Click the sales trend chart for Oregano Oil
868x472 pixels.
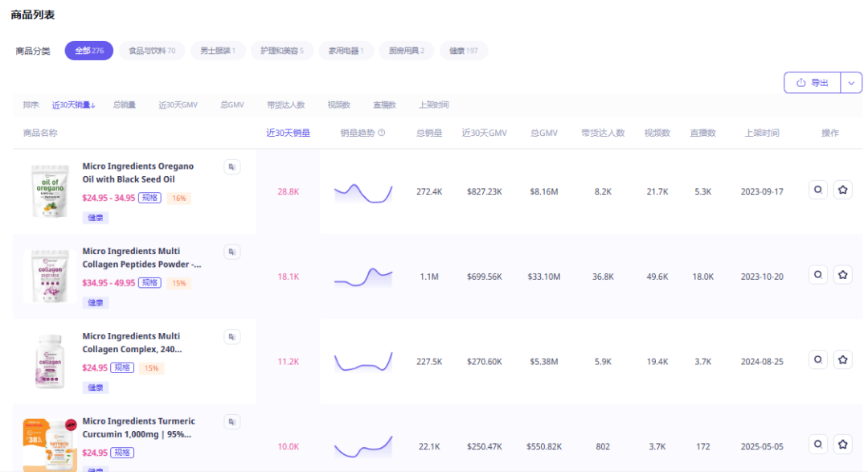pos(363,192)
